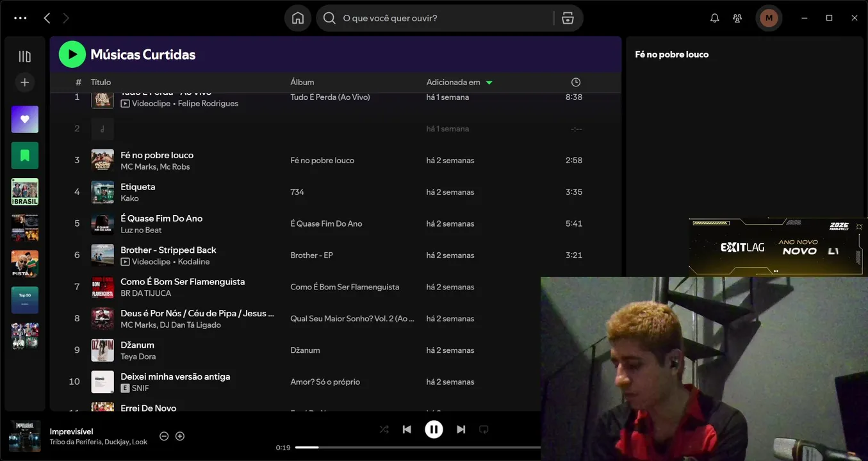Image resolution: width=868 pixels, height=461 pixels.
Task: Sort by Título column header
Action: pyautogui.click(x=101, y=82)
